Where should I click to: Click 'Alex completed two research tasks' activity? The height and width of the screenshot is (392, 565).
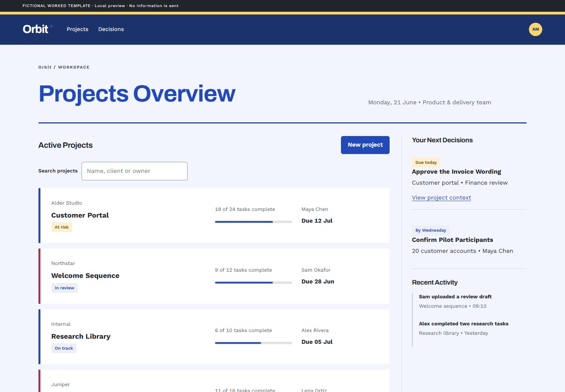(x=463, y=324)
